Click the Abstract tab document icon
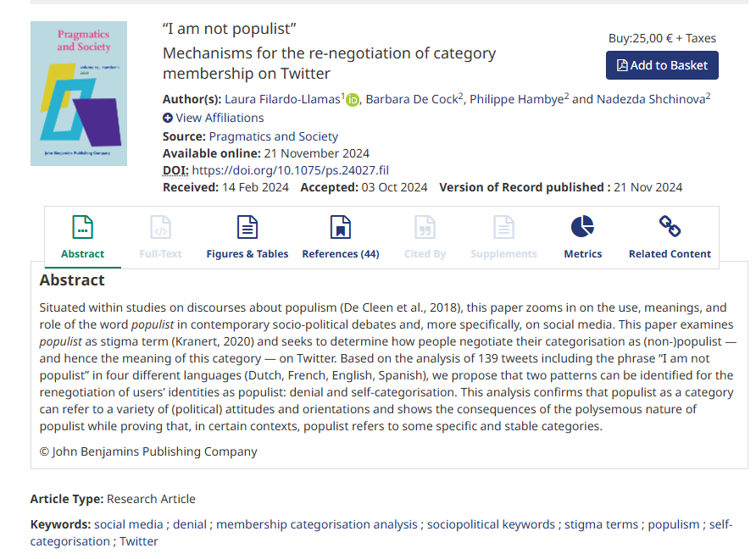This screenshot has width=756, height=559. 82,227
